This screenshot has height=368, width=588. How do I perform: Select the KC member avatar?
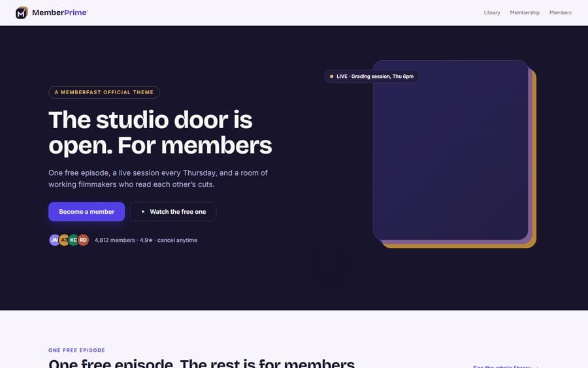(73, 240)
